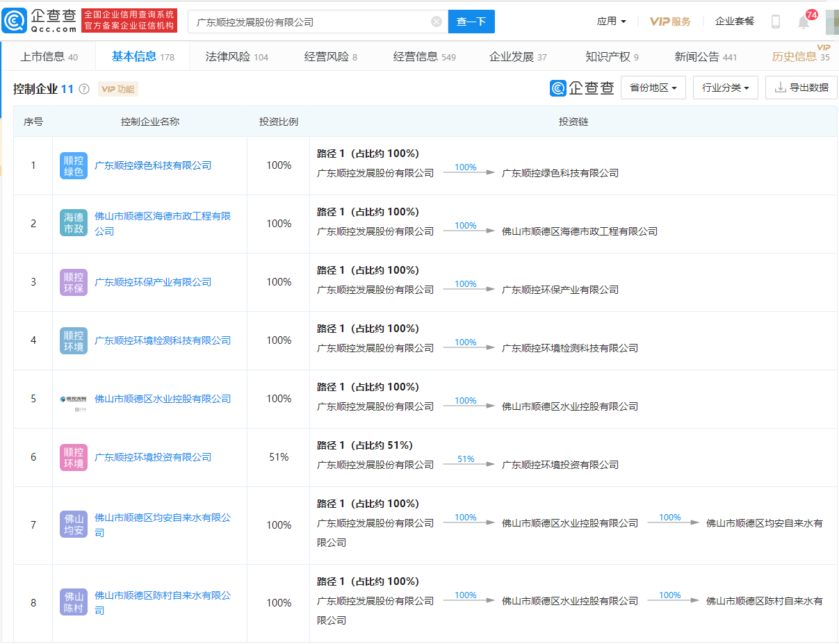Click the 控制企业名称 column header

[x=150, y=122]
